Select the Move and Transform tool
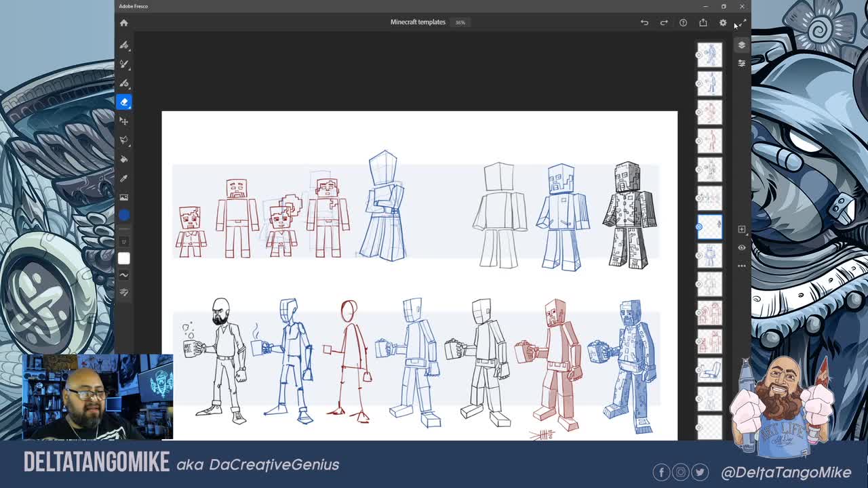Image resolution: width=868 pixels, height=488 pixels. pyautogui.click(x=124, y=121)
